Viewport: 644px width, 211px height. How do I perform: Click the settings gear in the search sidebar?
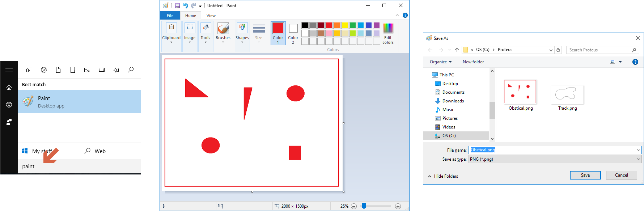tap(9, 105)
